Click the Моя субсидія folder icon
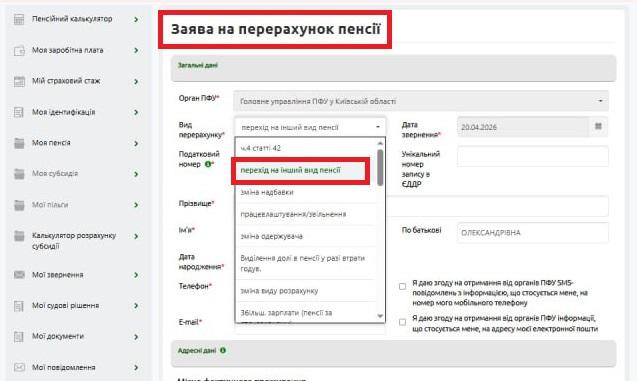 coord(19,174)
